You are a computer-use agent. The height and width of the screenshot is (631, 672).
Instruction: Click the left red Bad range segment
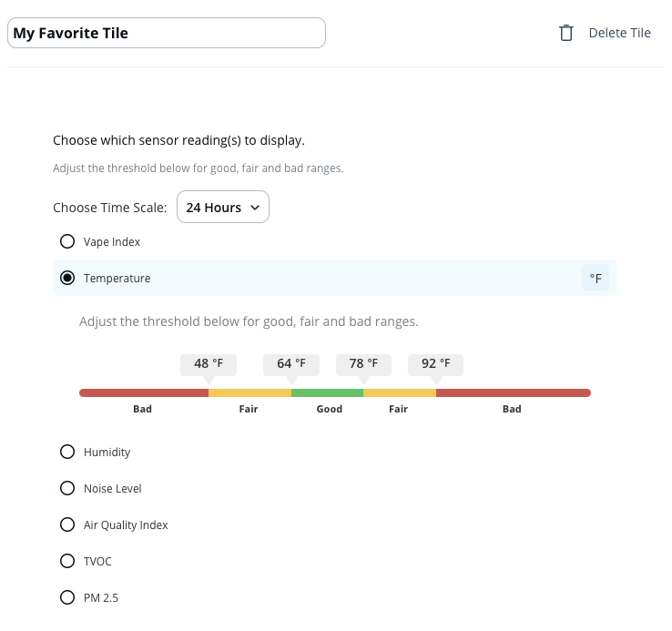coord(144,392)
